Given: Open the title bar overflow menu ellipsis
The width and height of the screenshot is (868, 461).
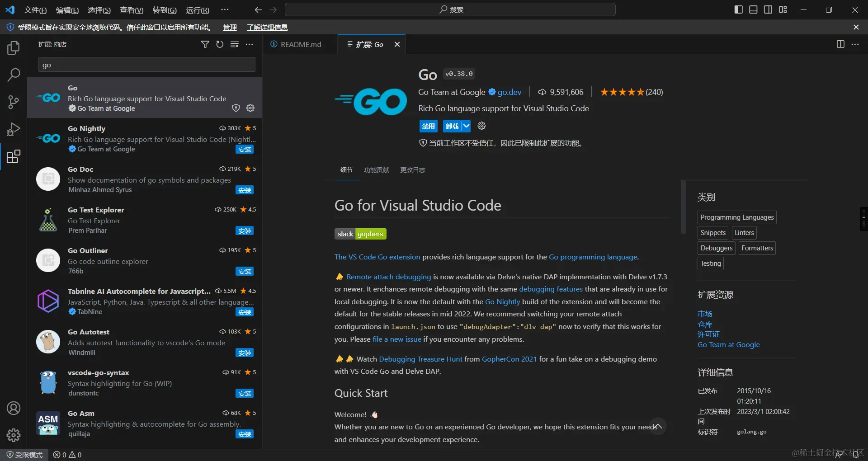Looking at the screenshot, I should pyautogui.click(x=225, y=9).
